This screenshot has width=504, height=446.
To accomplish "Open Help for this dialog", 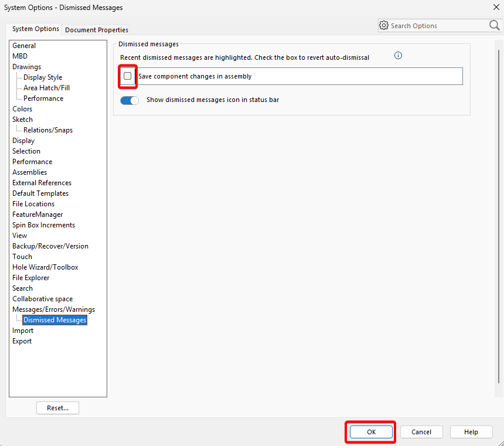I will coord(471,432).
